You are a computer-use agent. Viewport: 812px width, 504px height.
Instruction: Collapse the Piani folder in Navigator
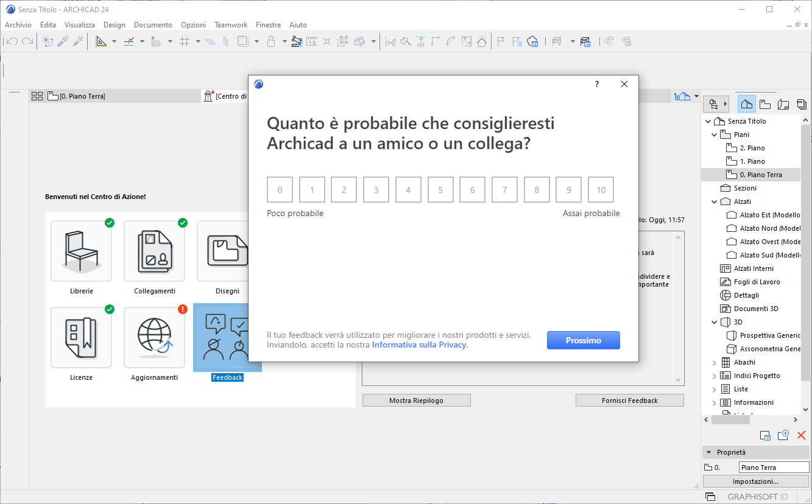coord(715,135)
